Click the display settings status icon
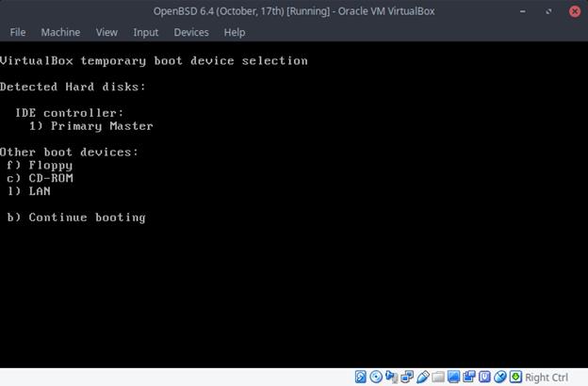Image resolution: width=588 pixels, height=386 pixels. pos(453,377)
